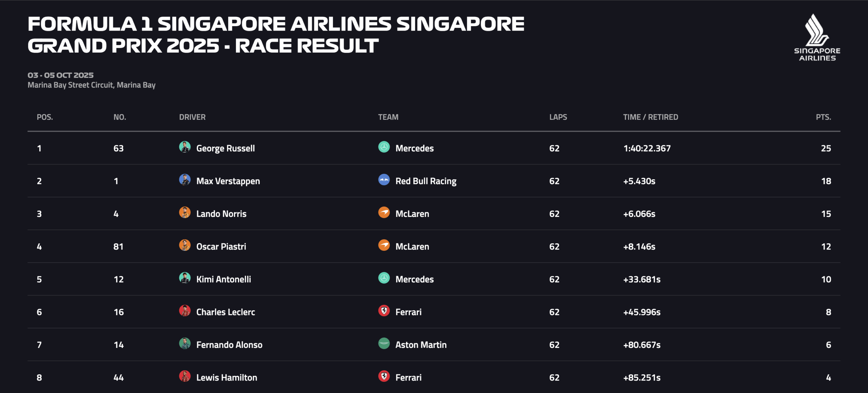Click Oscar Piastri's driver avatar
The image size is (868, 393).
(184, 245)
